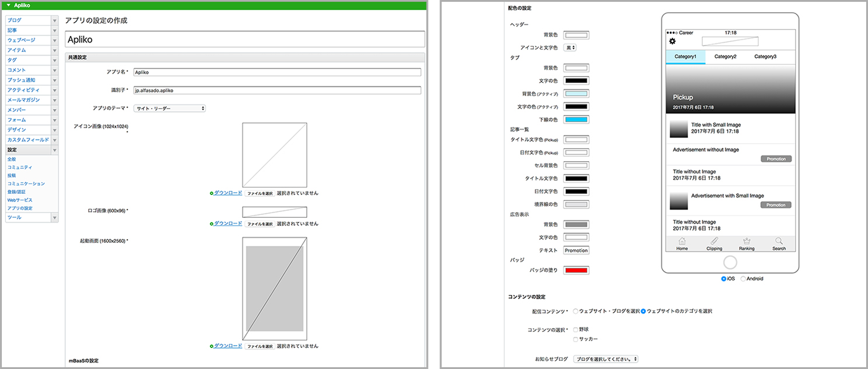868x369 pixels.
Task: Click the gear settings icon in phone preview
Action: click(672, 41)
